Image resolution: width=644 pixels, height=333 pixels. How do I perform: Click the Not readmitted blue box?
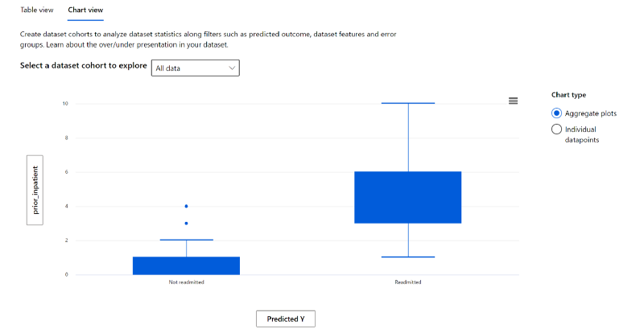(186, 265)
